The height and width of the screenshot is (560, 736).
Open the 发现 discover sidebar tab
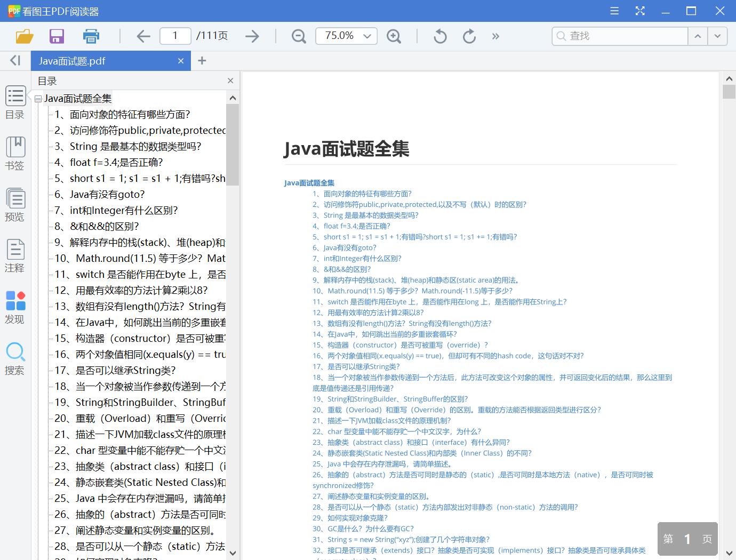(15, 307)
